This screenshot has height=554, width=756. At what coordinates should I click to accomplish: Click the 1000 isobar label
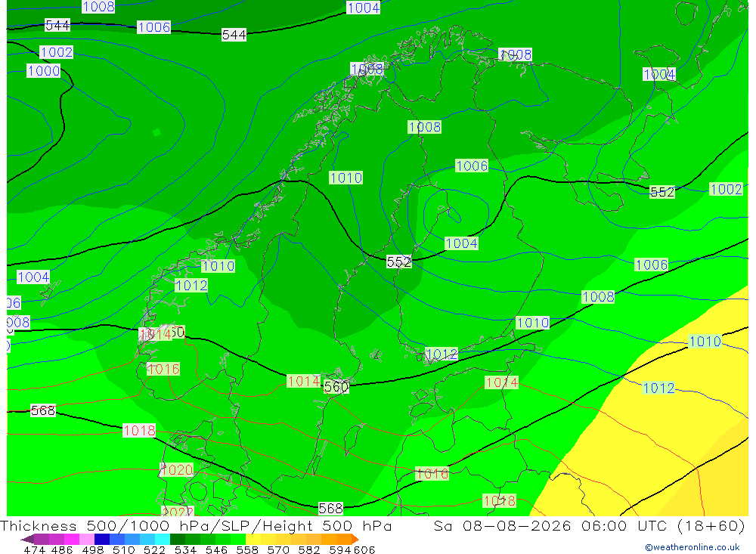[x=43, y=71]
